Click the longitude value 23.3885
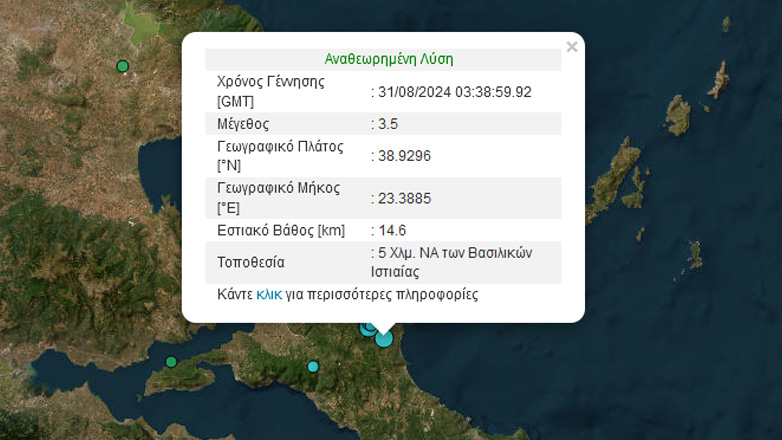Viewport: 782px width, 440px height. click(x=404, y=198)
